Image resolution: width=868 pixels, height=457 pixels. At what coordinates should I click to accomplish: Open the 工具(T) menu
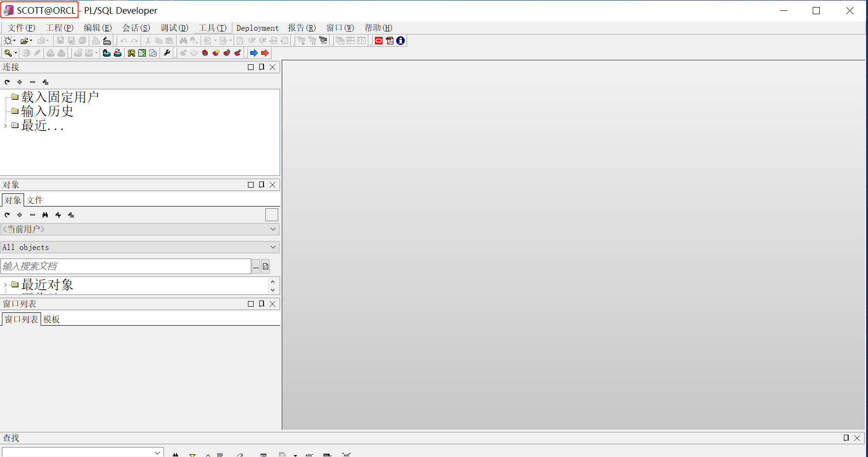click(x=213, y=28)
